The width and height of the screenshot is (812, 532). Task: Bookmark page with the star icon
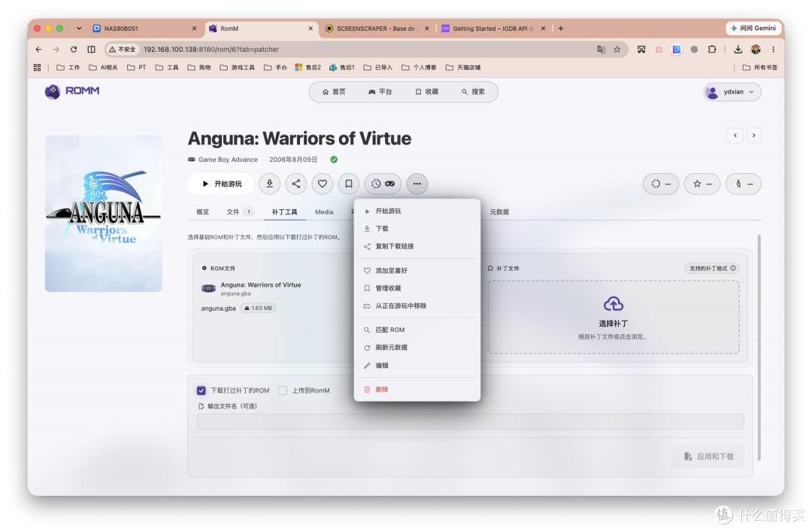tap(617, 49)
